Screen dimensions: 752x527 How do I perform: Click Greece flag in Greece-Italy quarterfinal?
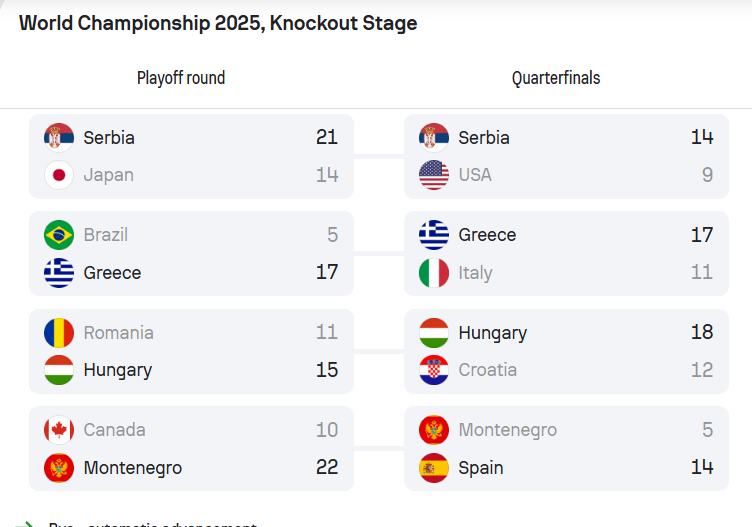434,235
